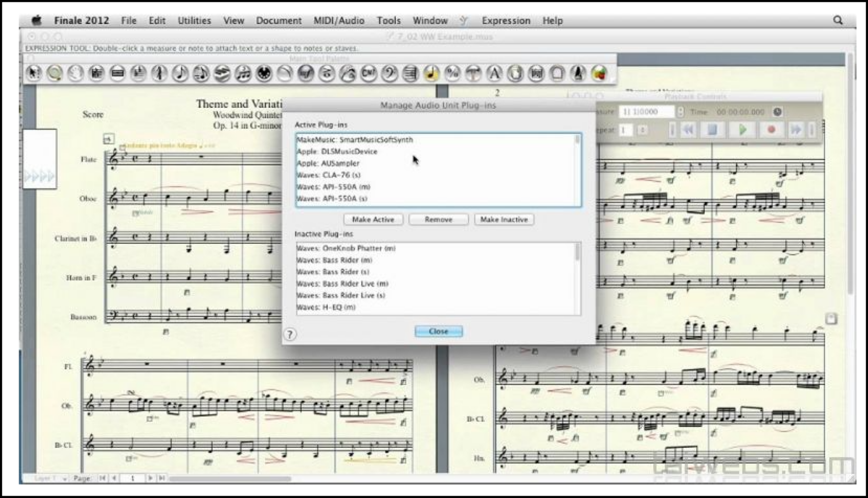868x498 pixels.
Task: Open the Expression menu
Action: tap(506, 20)
